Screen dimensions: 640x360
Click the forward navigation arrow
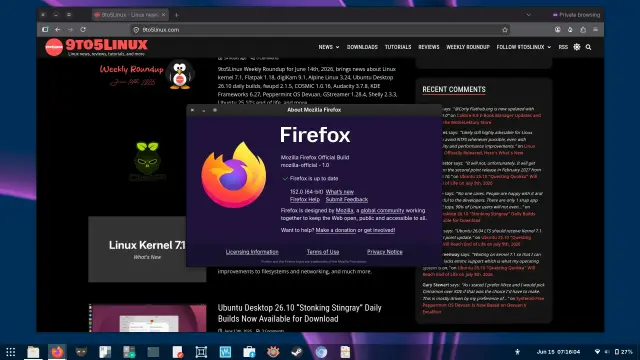pyautogui.click(x=70, y=30)
